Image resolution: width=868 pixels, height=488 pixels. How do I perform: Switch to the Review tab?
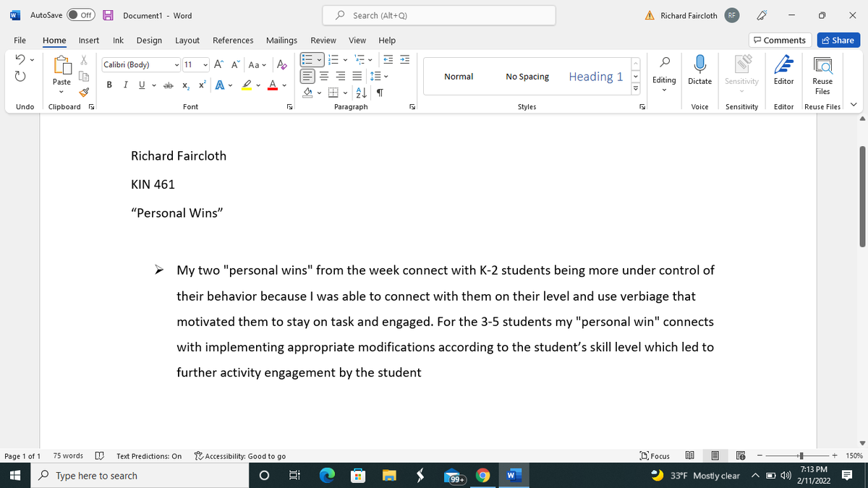pos(323,40)
